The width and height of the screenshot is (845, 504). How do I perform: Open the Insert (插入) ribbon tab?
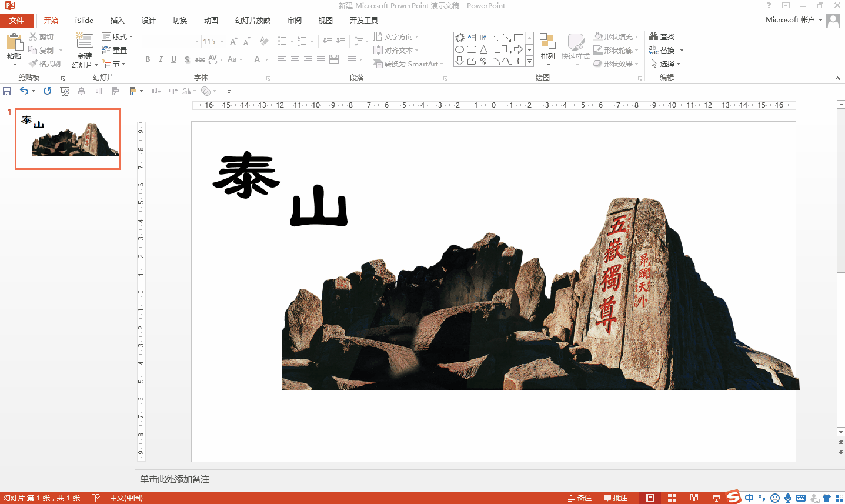click(118, 20)
